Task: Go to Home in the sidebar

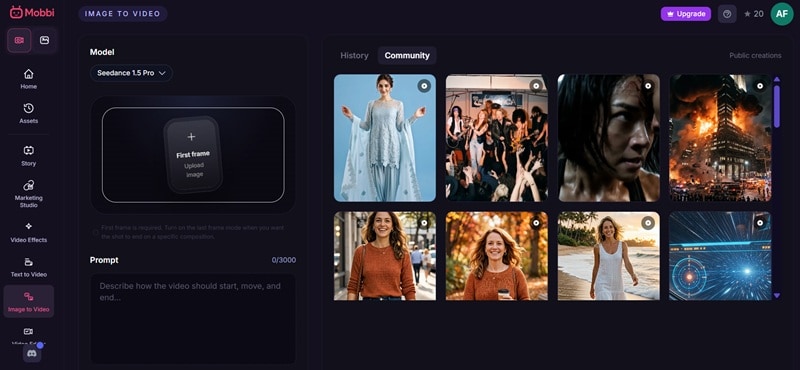Action: click(x=29, y=79)
